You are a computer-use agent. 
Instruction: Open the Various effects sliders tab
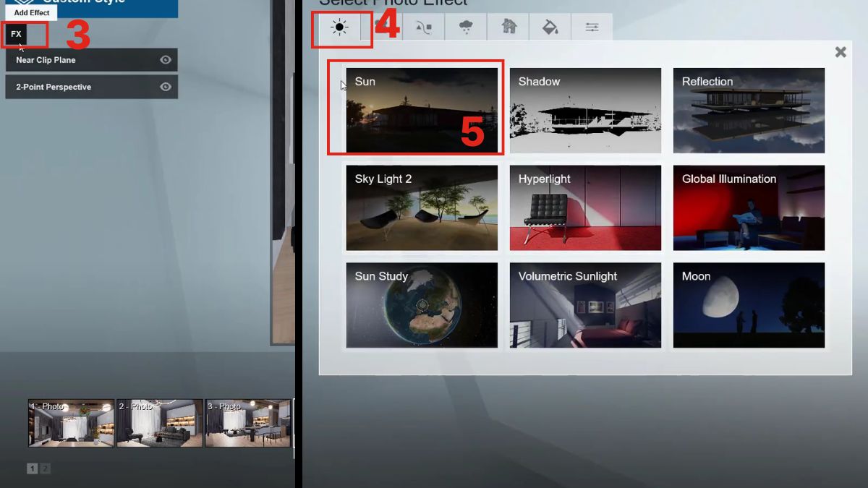point(592,27)
